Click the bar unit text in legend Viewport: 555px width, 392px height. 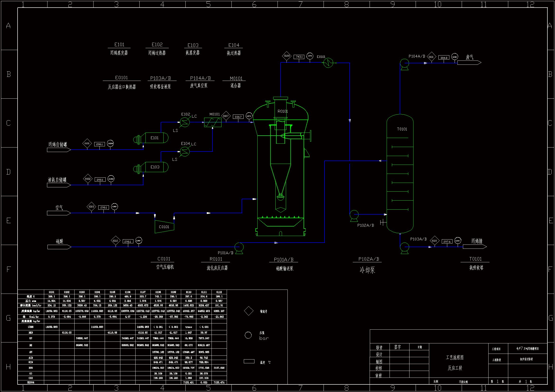264,338
